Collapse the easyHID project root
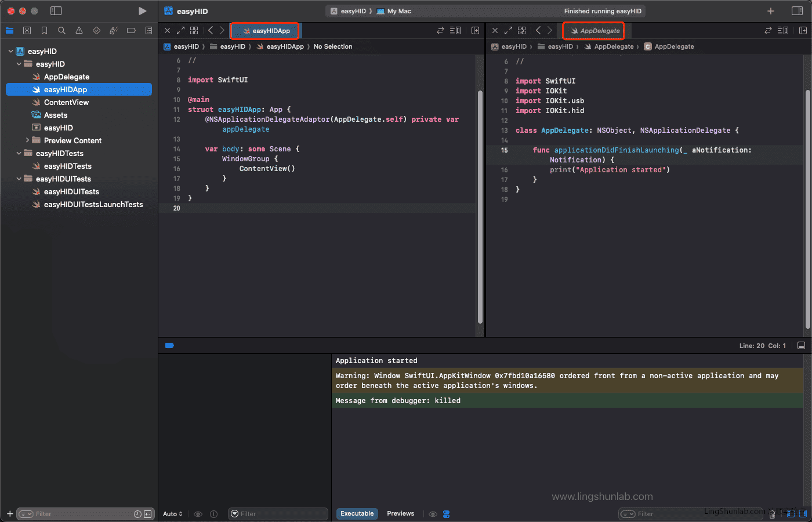The width and height of the screenshot is (812, 522). pyautogui.click(x=10, y=51)
